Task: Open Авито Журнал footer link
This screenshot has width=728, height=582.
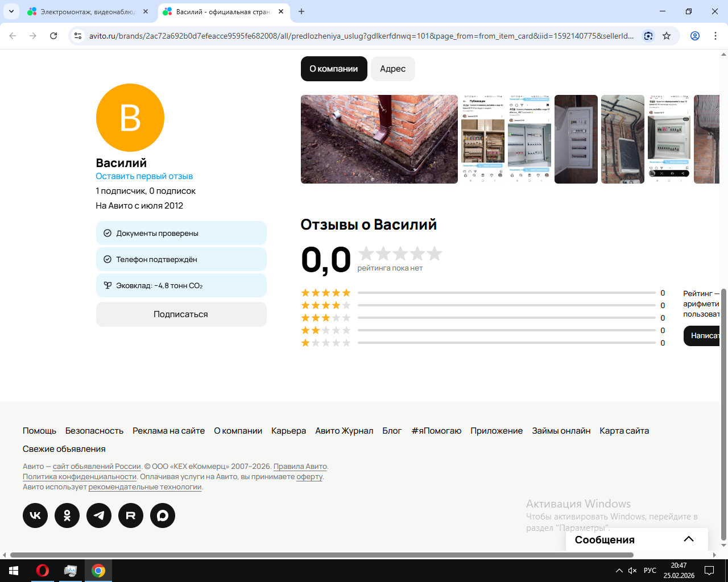Action: coord(345,431)
